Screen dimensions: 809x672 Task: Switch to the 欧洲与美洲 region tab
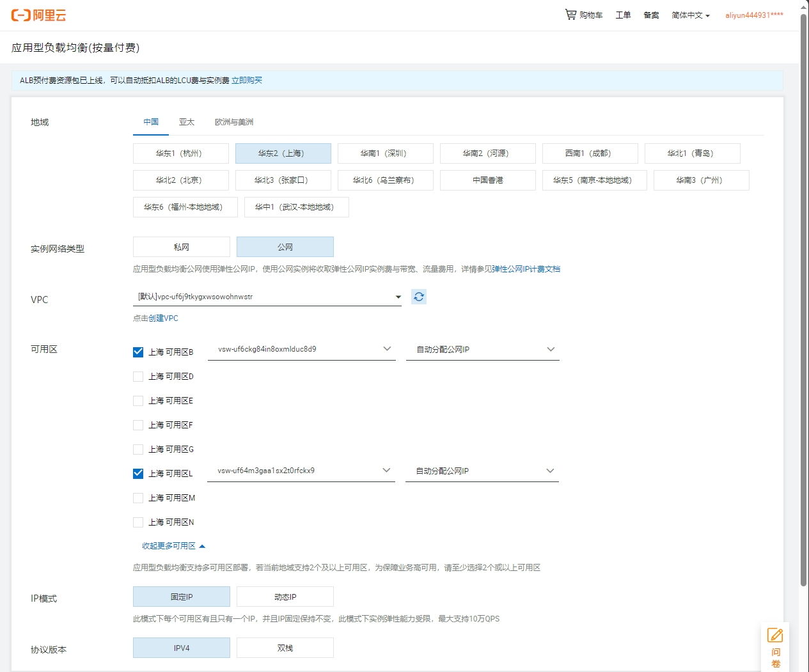click(234, 122)
